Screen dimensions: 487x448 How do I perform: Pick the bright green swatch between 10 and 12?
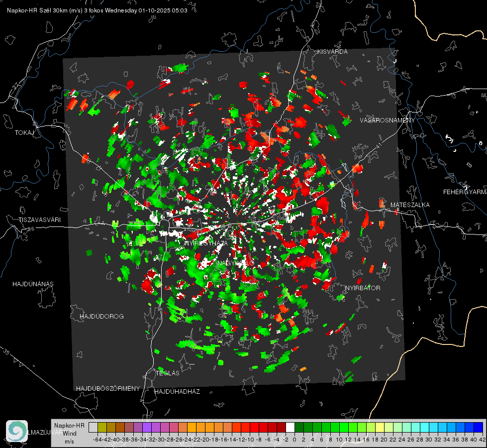click(344, 427)
